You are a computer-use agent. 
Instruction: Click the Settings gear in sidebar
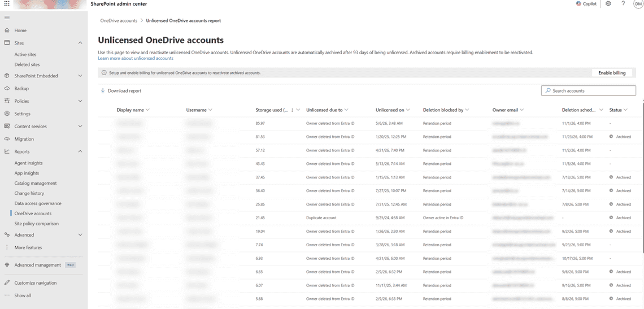point(7,114)
